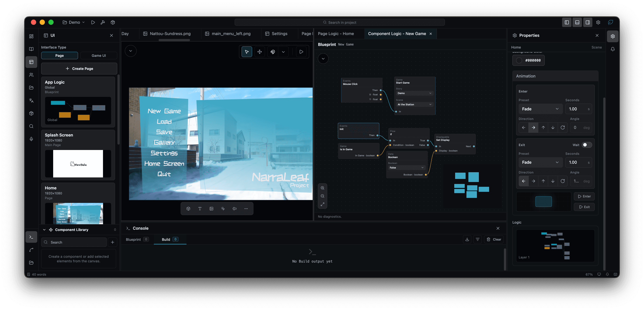Click the build hammer icon in title bar
This screenshot has height=310, width=644.
point(102,22)
